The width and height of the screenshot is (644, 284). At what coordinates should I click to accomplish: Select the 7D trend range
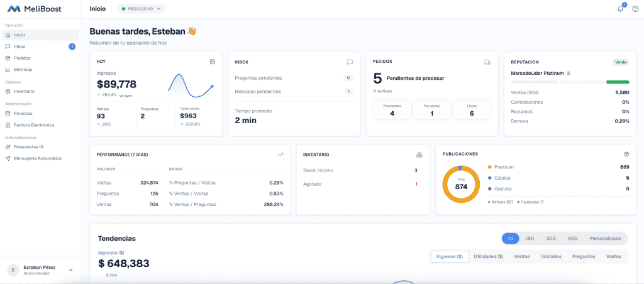coord(511,238)
